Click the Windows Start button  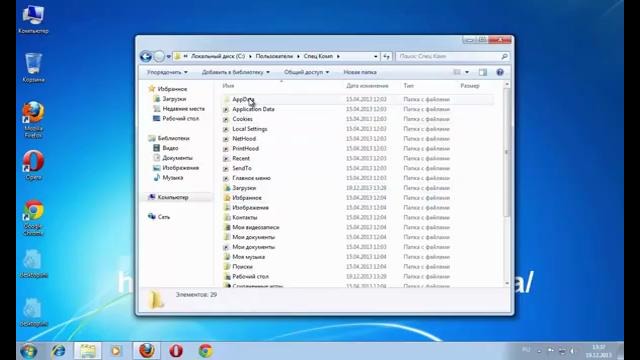click(29, 351)
